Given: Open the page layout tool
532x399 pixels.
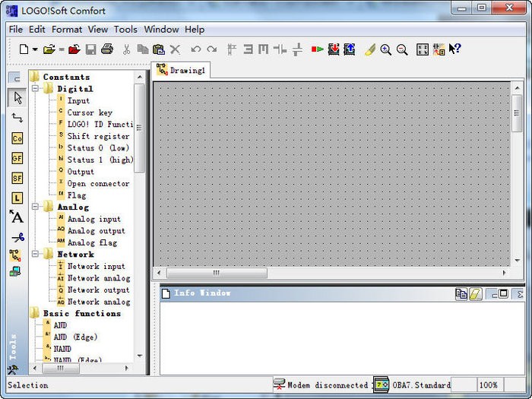Looking at the screenshot, I should pos(423,49).
